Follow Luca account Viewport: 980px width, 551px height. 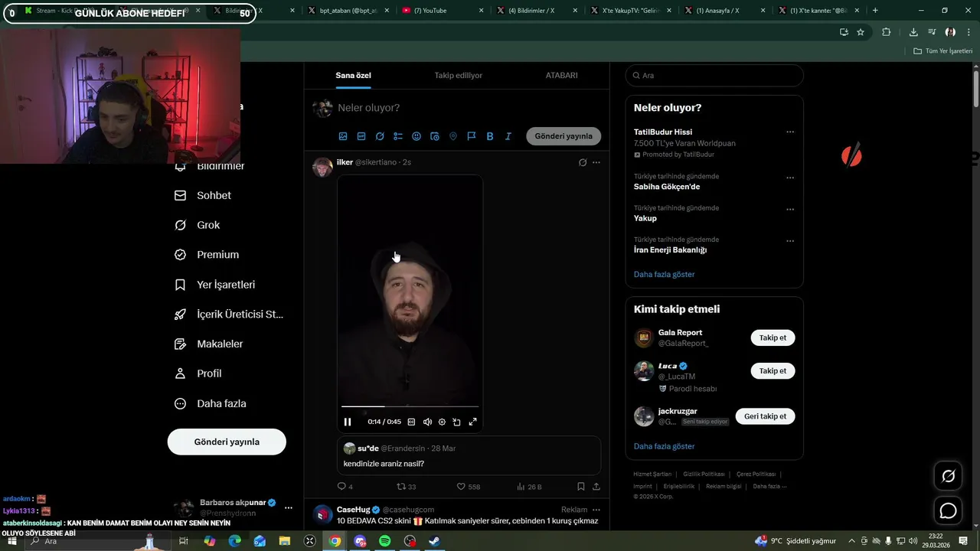coord(773,370)
